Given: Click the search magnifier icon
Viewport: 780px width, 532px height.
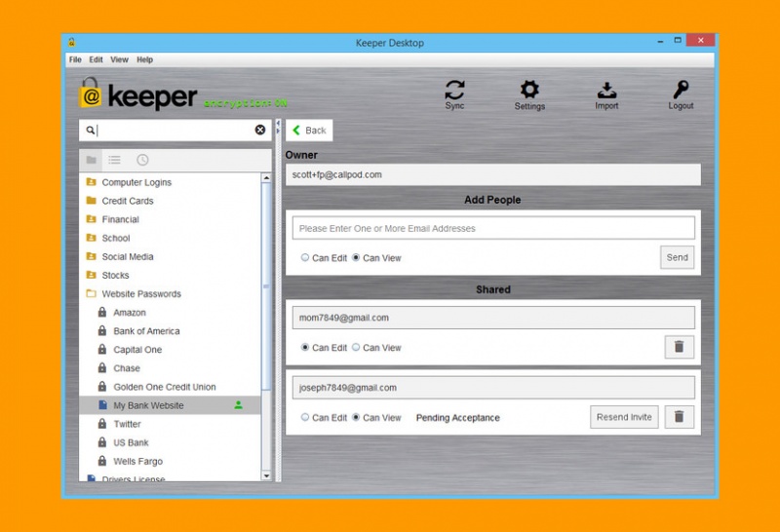Looking at the screenshot, I should coord(90,130).
